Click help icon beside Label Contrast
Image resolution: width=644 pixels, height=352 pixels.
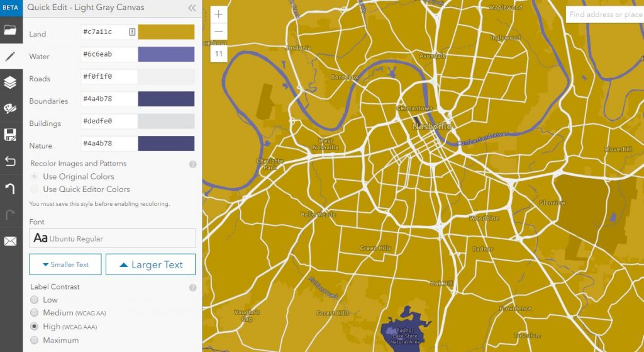click(192, 288)
